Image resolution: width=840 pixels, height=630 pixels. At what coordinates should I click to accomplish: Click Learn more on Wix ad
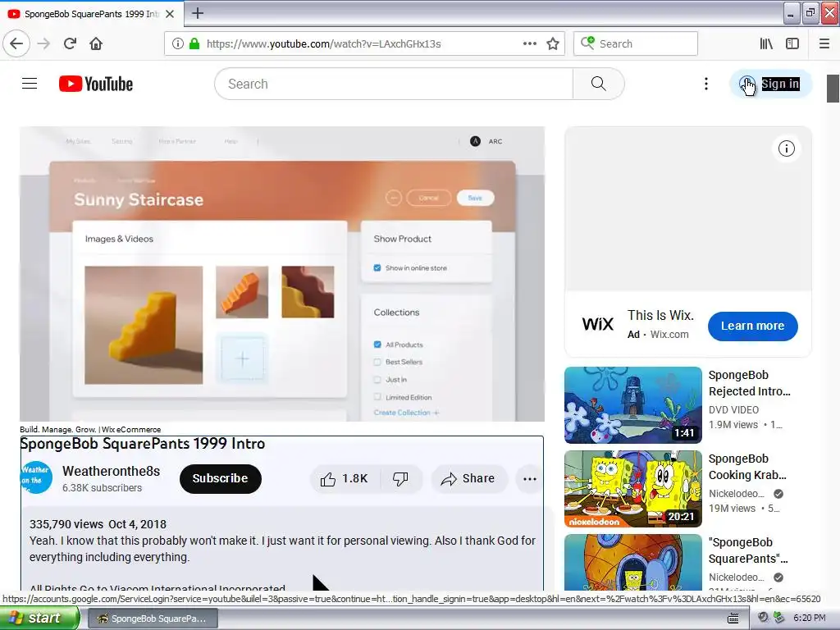pyautogui.click(x=753, y=326)
